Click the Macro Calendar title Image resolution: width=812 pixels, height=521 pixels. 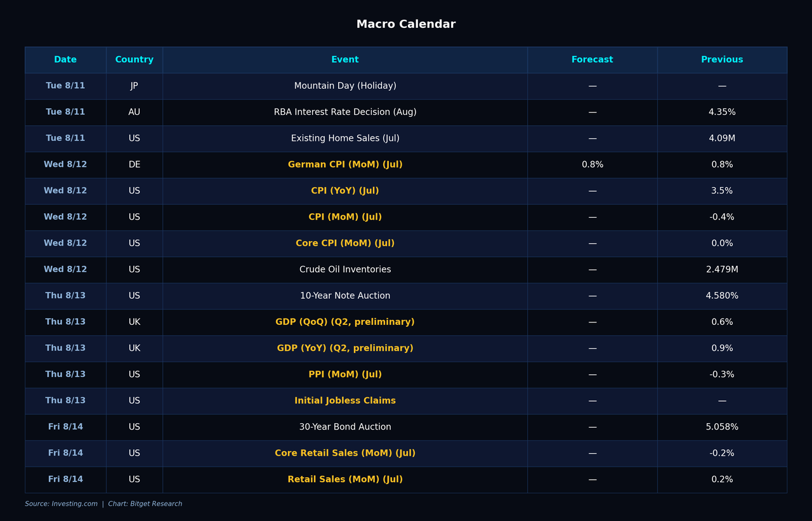click(406, 24)
